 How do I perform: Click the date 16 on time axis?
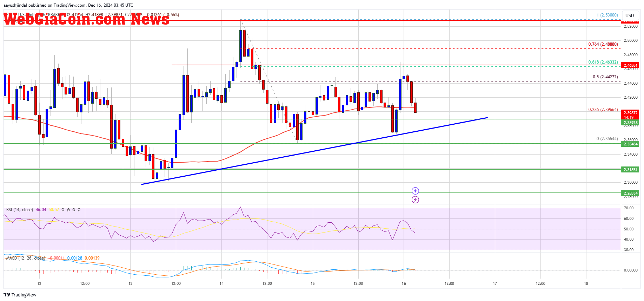[x=404, y=283]
